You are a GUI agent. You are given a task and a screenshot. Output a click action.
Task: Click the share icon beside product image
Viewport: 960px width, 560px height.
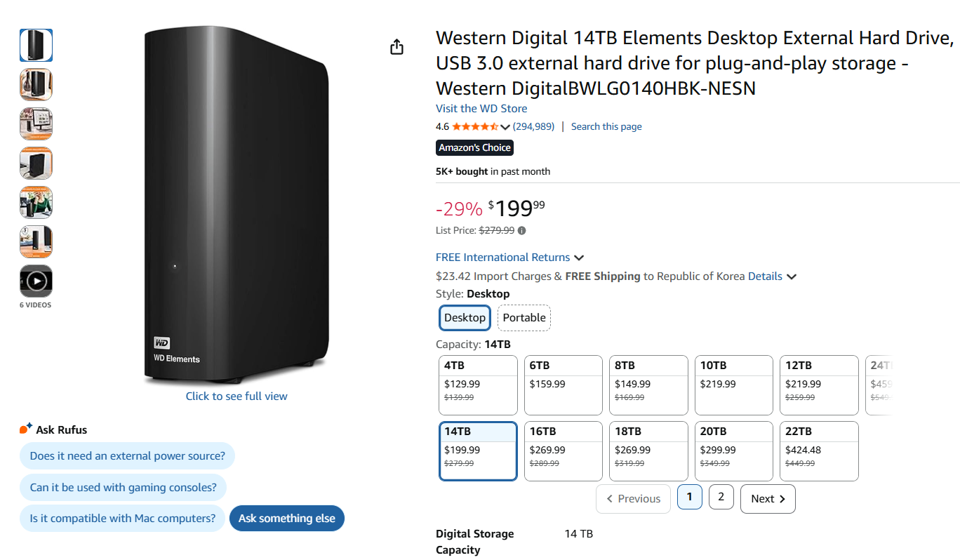397,47
